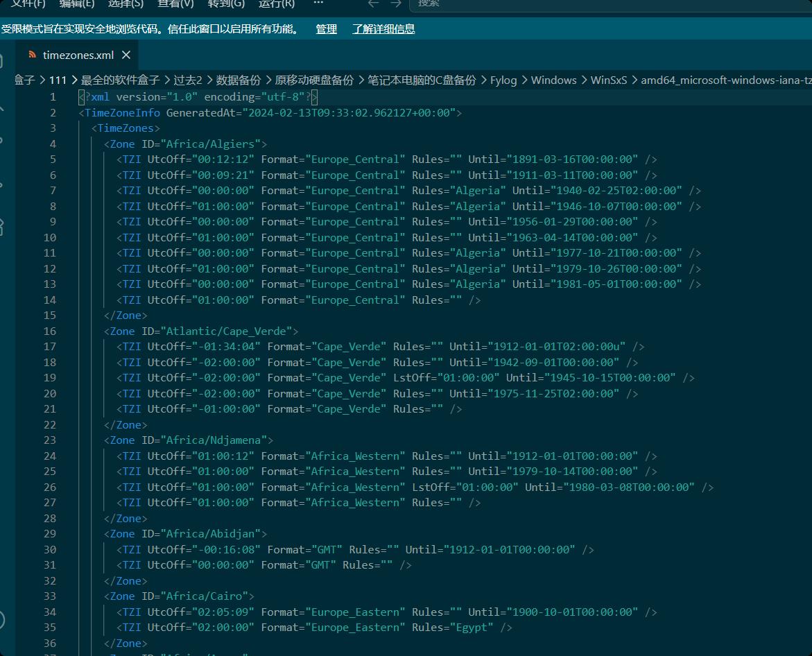The image size is (812, 656).
Task: Click line number 16 in gutter
Action: (x=50, y=331)
